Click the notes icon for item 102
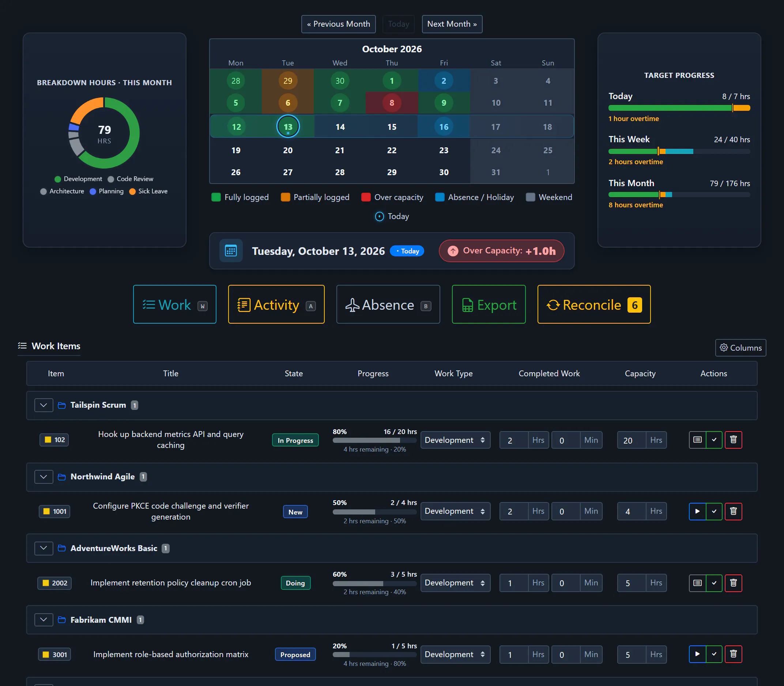784x686 pixels. [697, 440]
